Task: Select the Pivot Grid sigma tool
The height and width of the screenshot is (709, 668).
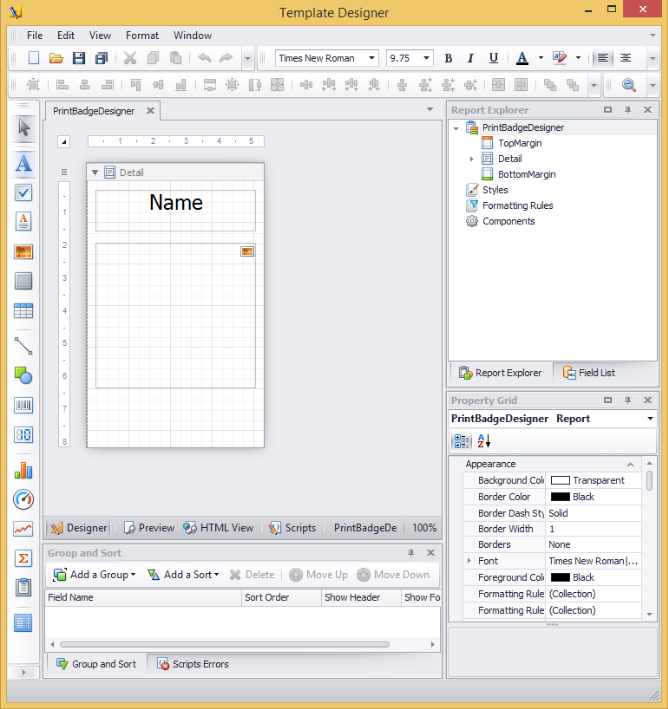Action: [24, 558]
